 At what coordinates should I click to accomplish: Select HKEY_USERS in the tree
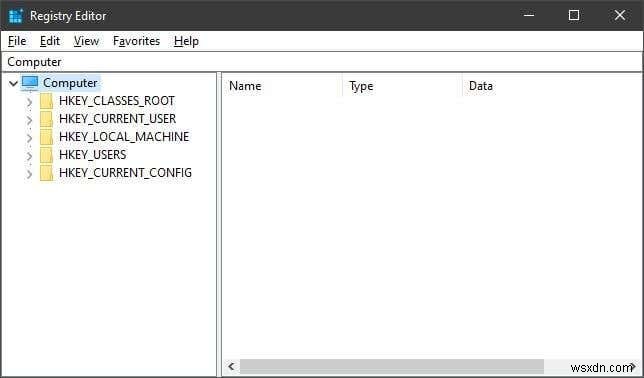click(92, 155)
